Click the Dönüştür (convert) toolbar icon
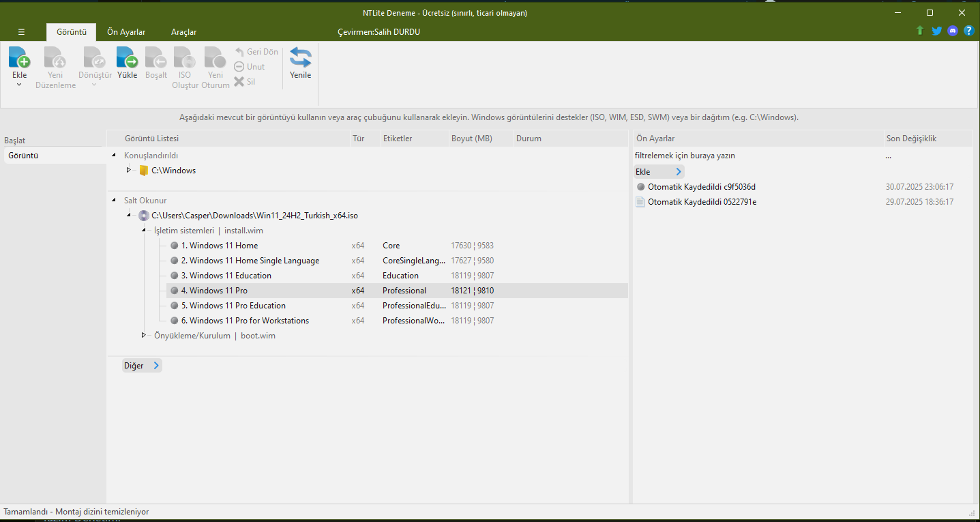980x522 pixels. (x=94, y=57)
